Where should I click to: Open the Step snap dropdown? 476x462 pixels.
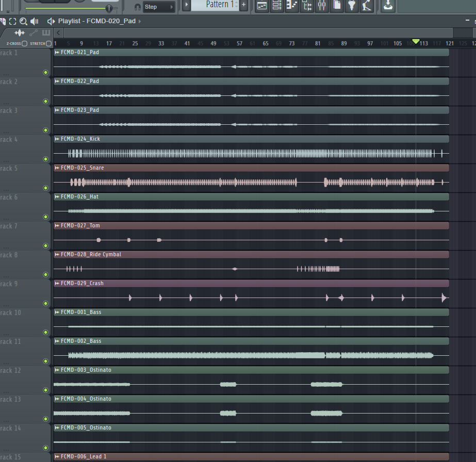click(158, 7)
